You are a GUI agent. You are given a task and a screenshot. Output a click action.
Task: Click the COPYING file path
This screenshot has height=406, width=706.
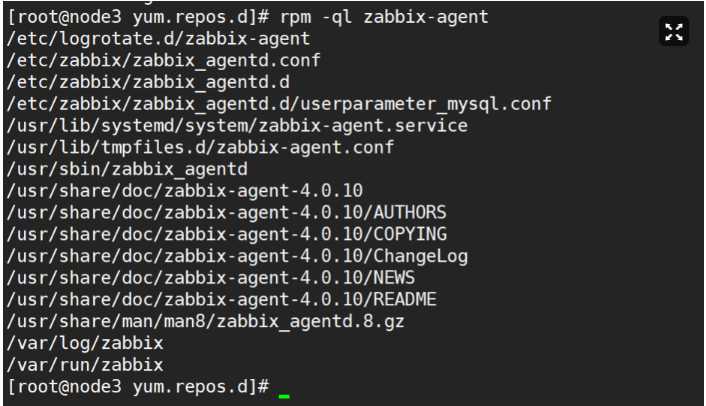tap(227, 234)
